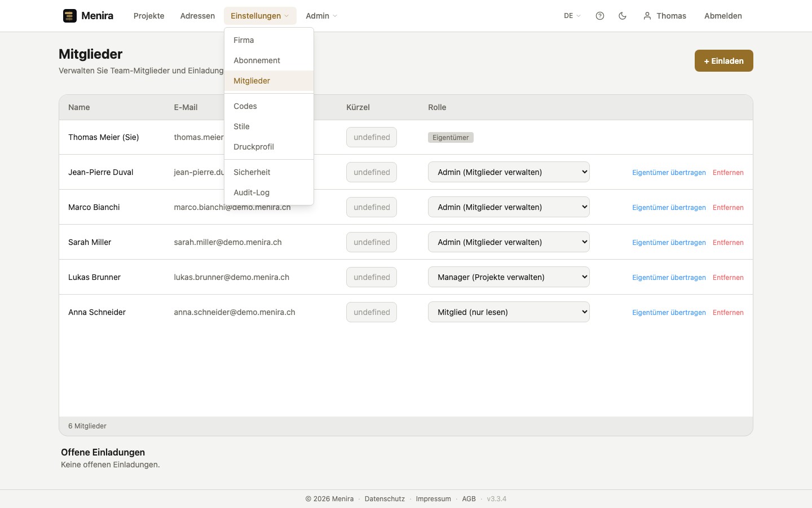Click the Eigentümer role badge

pos(451,137)
